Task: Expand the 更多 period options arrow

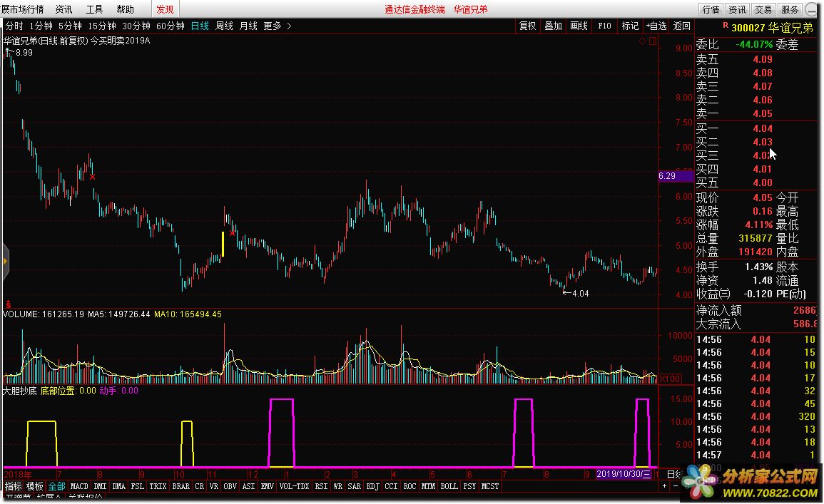Action: pyautogui.click(x=289, y=26)
